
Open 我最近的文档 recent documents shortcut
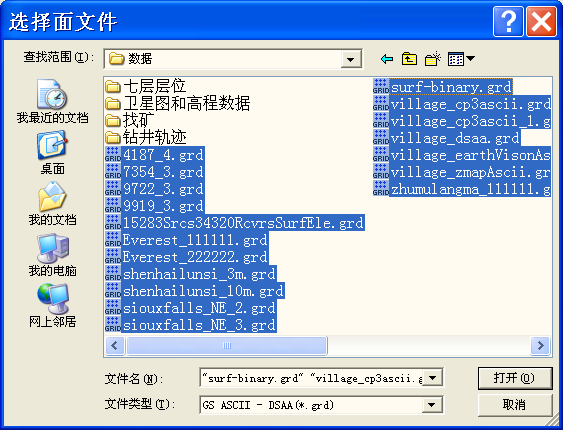pos(52,102)
